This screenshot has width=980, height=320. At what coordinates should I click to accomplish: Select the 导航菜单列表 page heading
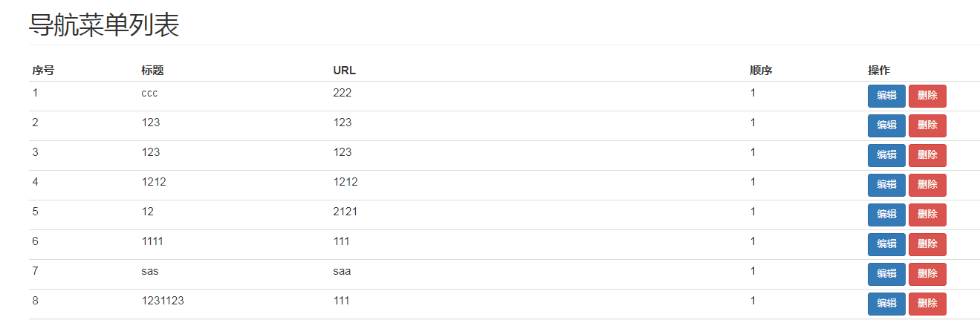coord(104,25)
